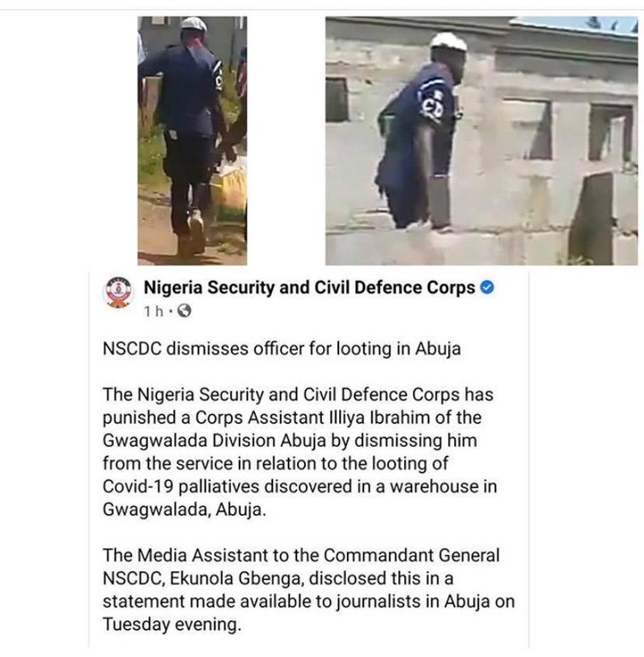Click the words 'Commandant General' in the post
644x657 pixels.
pyautogui.click(x=411, y=555)
